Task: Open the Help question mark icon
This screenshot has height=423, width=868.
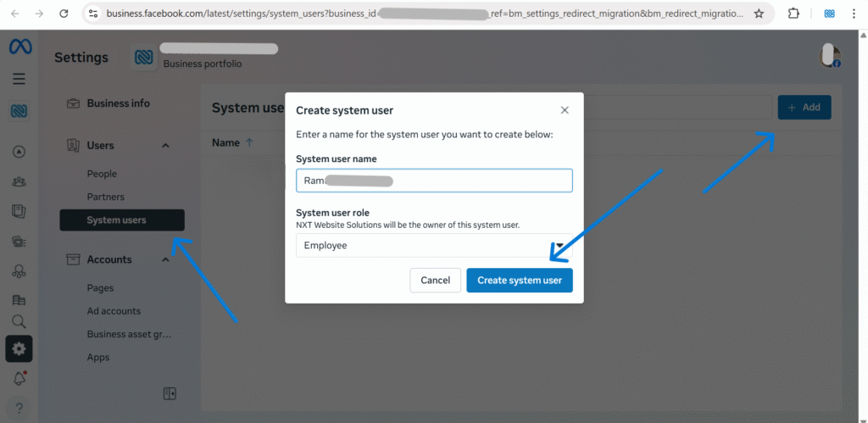Action: pos(19,409)
